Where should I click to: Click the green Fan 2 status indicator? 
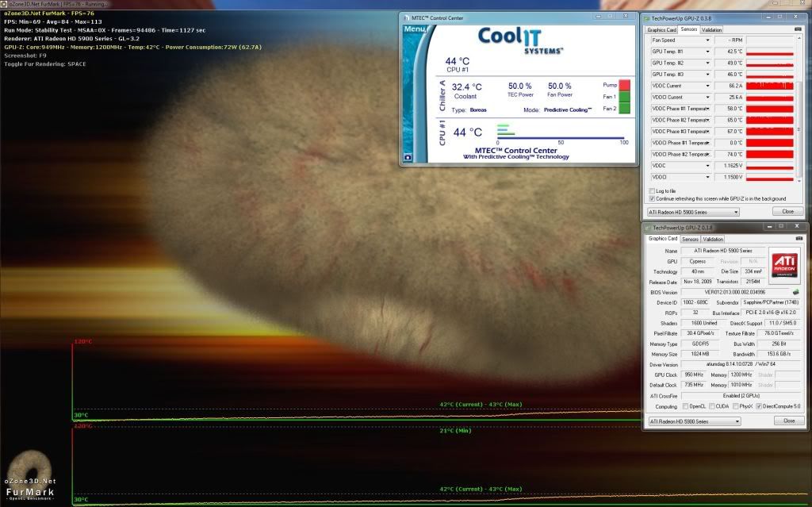click(x=625, y=108)
